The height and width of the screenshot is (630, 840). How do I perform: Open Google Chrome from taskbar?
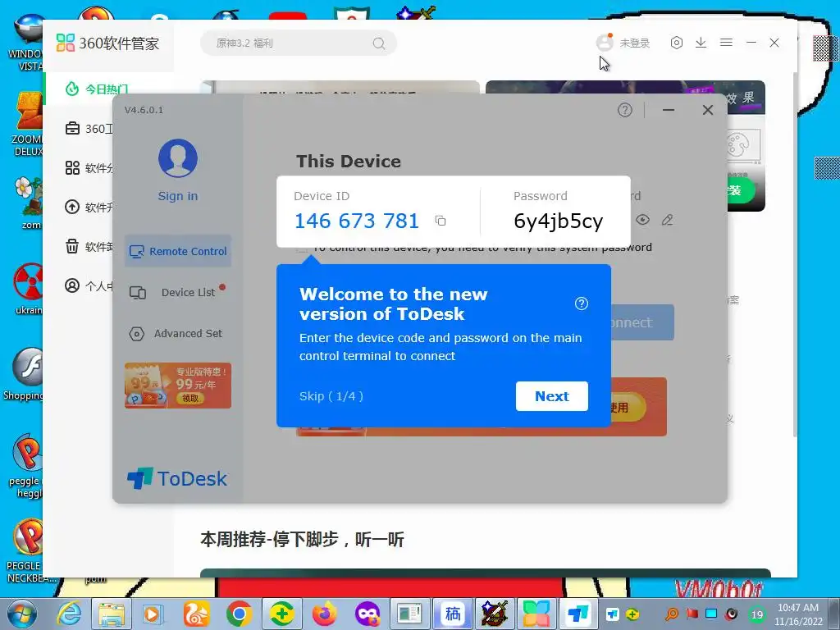(x=240, y=614)
